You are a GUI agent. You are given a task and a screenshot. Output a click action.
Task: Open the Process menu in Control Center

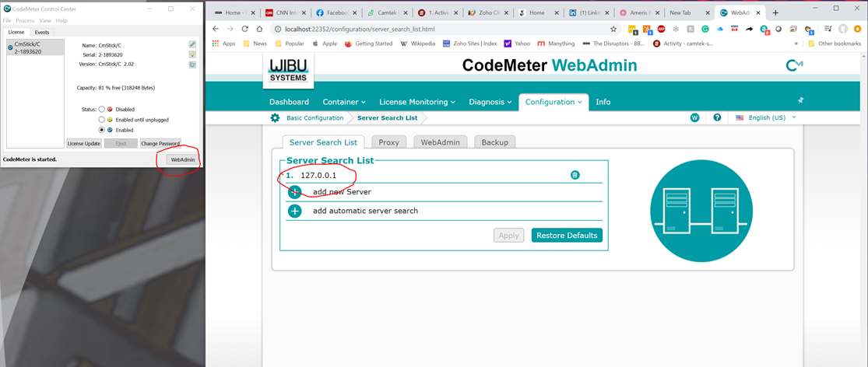point(26,20)
